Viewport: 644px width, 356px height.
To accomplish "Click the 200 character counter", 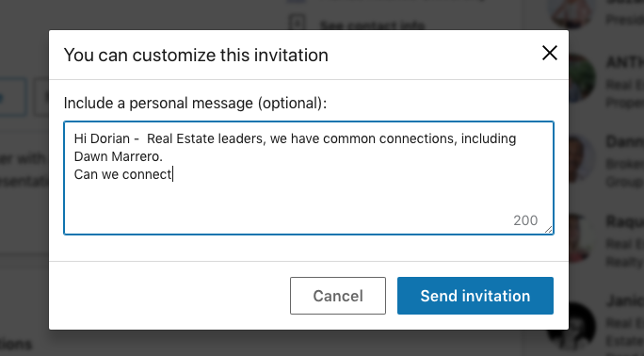I will point(525,220).
